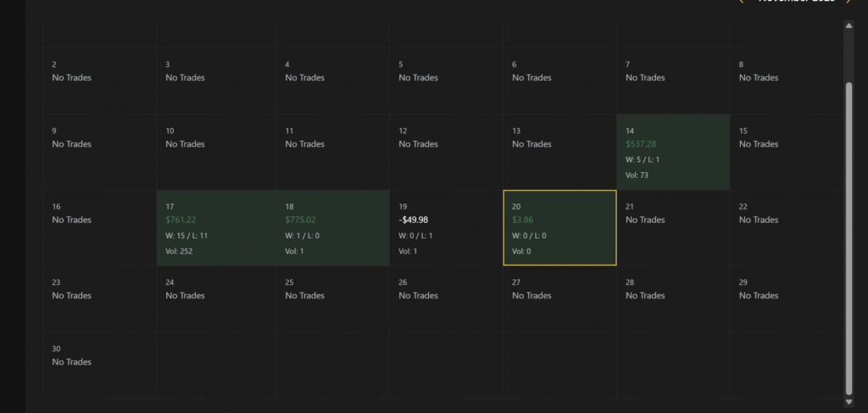Open the day 30 calendar cell

pyautogui.click(x=100, y=365)
